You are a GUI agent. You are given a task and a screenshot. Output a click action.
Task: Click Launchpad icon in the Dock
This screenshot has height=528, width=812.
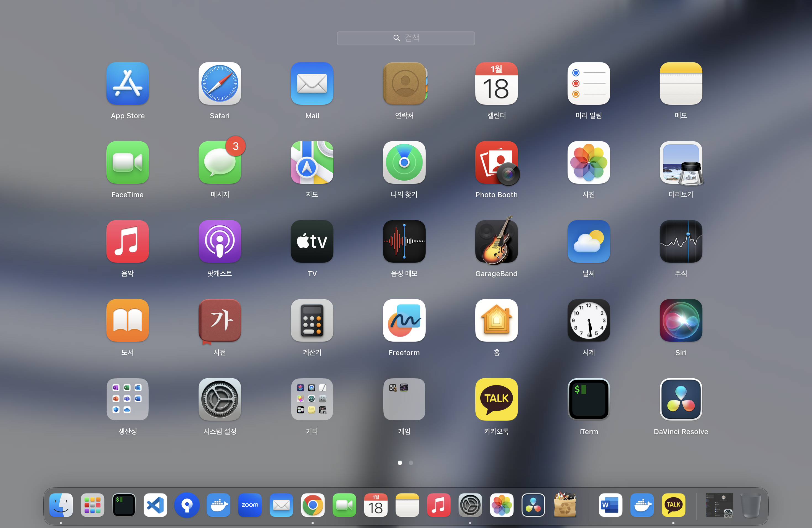coord(92,505)
